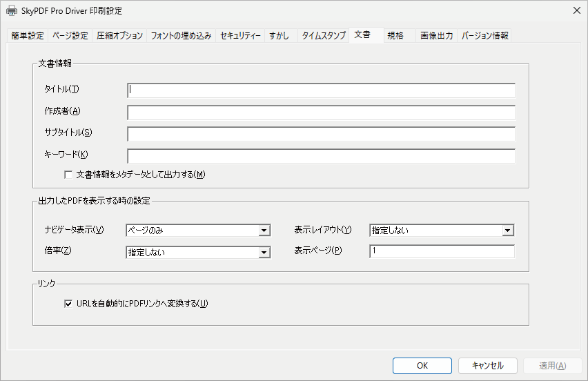Click the タイトル(T) label
588x381 pixels.
[x=62, y=89]
